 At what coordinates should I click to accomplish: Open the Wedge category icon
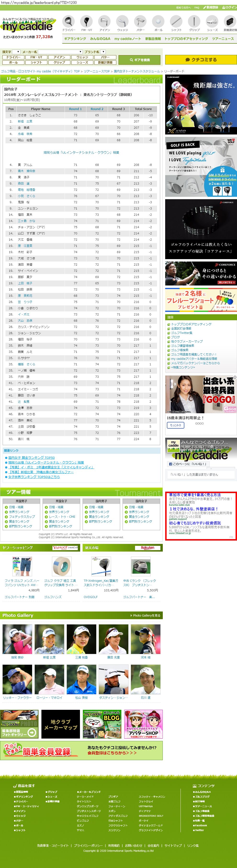pos(123,22)
